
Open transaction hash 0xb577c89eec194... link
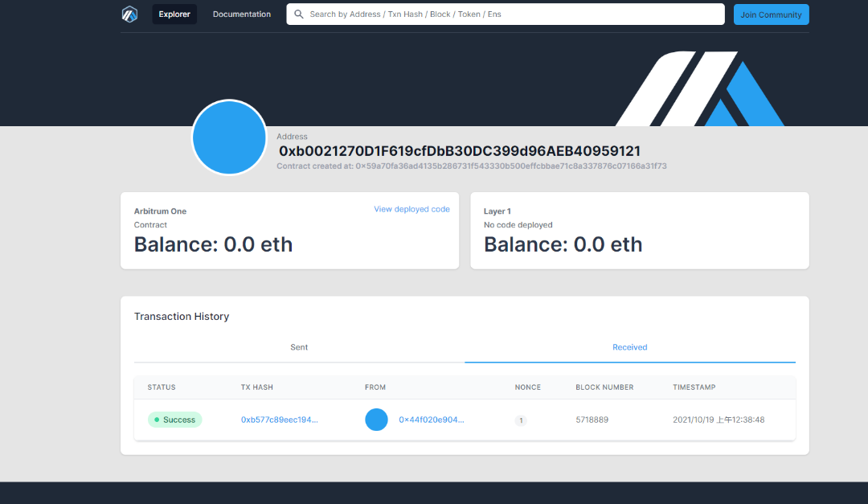coord(279,420)
